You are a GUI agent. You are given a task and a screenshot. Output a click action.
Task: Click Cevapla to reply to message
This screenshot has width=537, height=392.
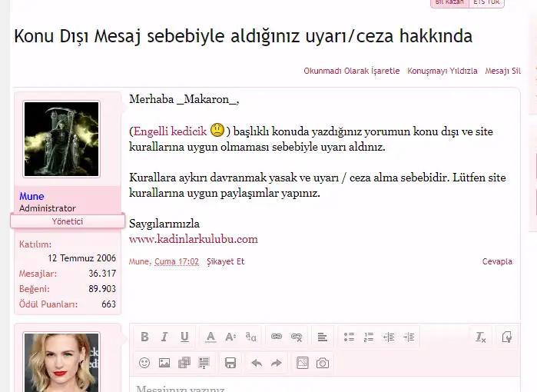496,261
